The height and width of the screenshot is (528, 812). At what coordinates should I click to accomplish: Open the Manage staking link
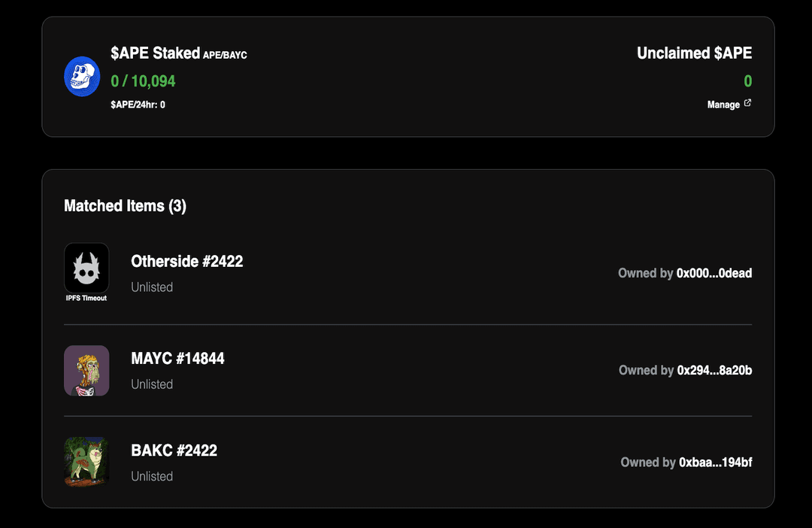(x=723, y=105)
